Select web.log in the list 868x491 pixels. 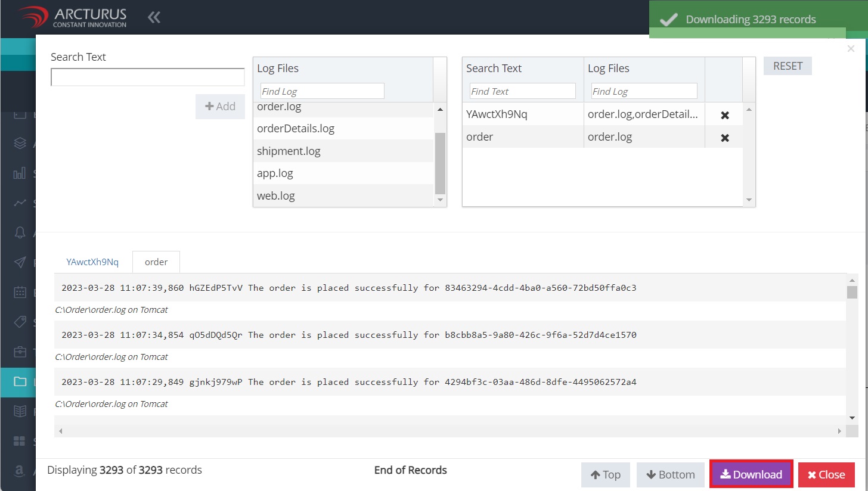point(343,195)
